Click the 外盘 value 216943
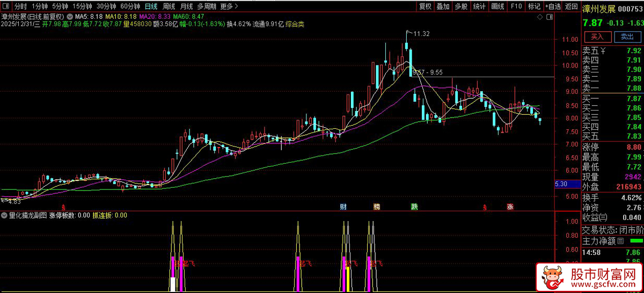 click(x=628, y=187)
